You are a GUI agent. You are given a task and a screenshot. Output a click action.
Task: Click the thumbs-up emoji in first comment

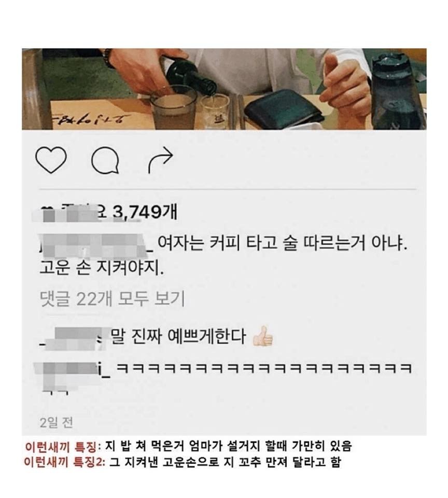pos(263,336)
